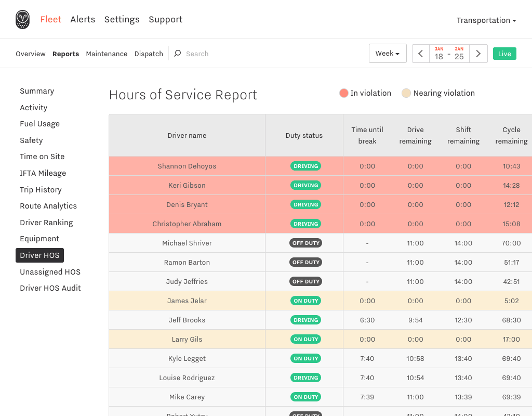Click the owl logo icon
The image size is (532, 416).
pos(22,20)
